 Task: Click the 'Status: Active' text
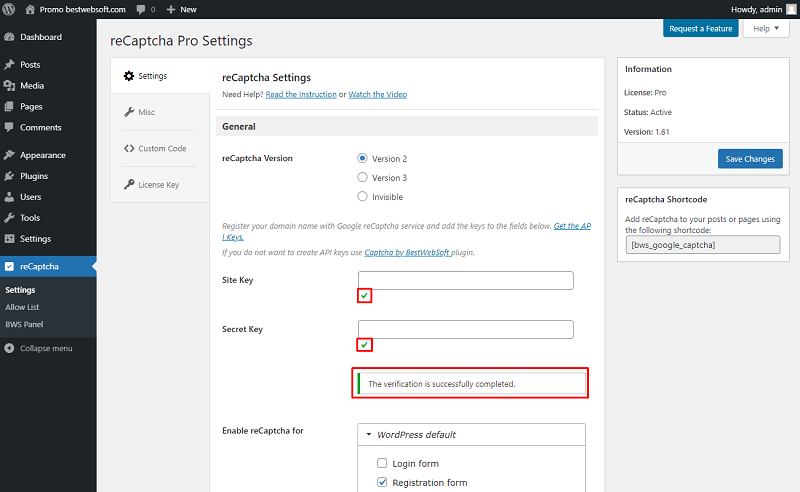(647, 112)
